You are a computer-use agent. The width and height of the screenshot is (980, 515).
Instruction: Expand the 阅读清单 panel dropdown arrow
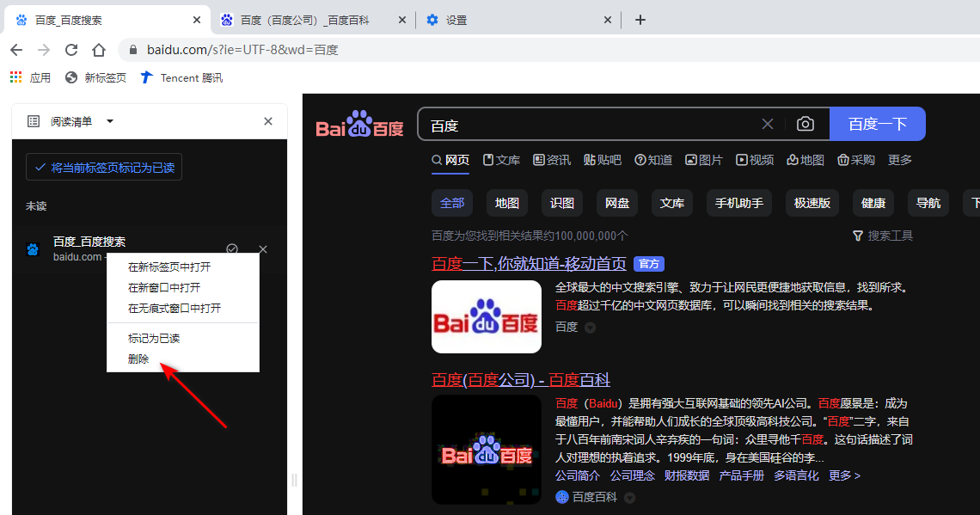[110, 121]
